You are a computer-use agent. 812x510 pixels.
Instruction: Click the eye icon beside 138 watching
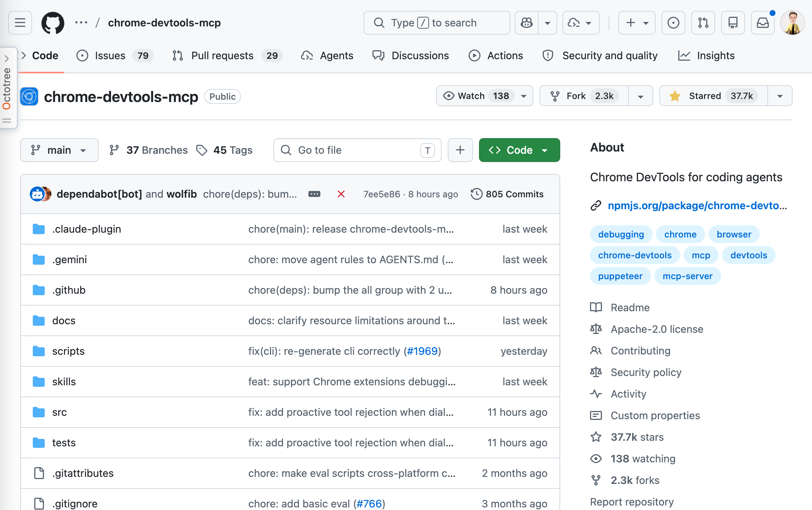tap(596, 459)
